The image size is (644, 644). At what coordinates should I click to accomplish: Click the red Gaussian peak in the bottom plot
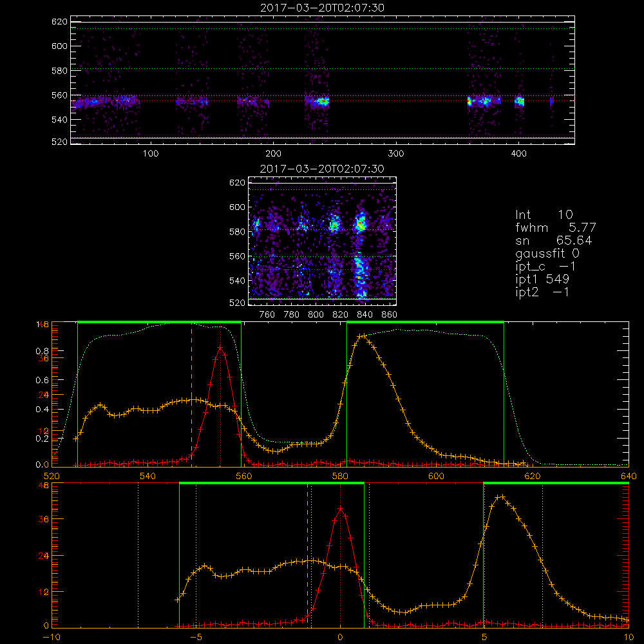click(340, 509)
